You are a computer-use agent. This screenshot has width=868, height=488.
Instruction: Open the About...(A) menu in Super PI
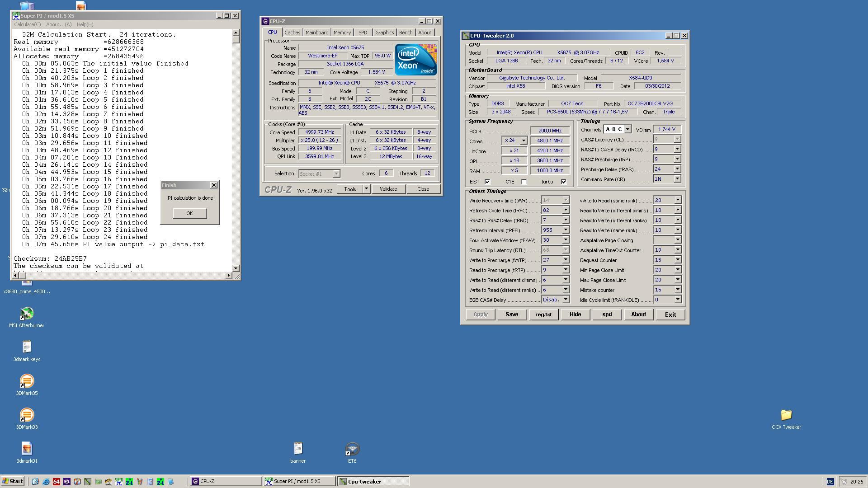click(59, 24)
